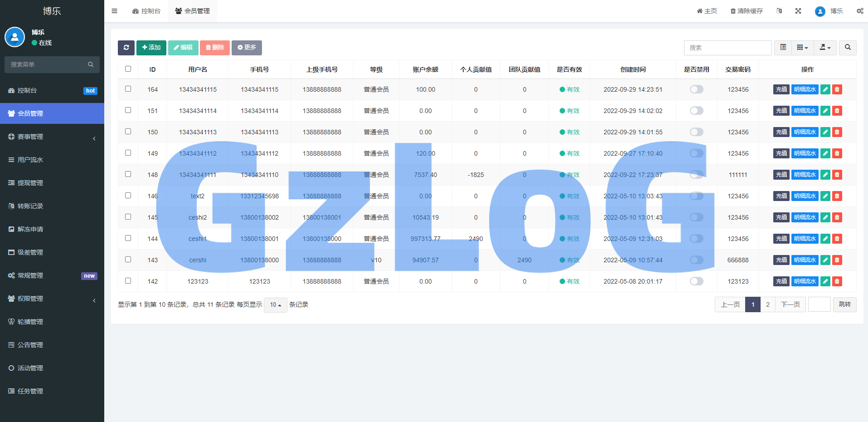
Task: Click the fullscreen icon in top bar
Action: (798, 11)
